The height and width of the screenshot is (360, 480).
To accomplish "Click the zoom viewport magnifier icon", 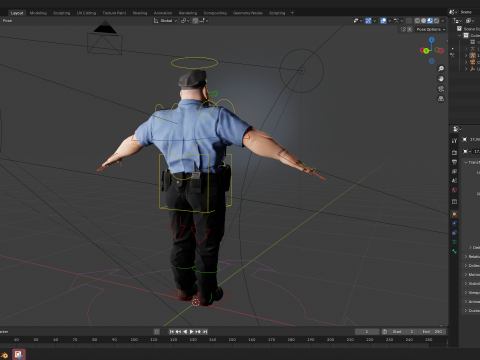I will click(441, 69).
